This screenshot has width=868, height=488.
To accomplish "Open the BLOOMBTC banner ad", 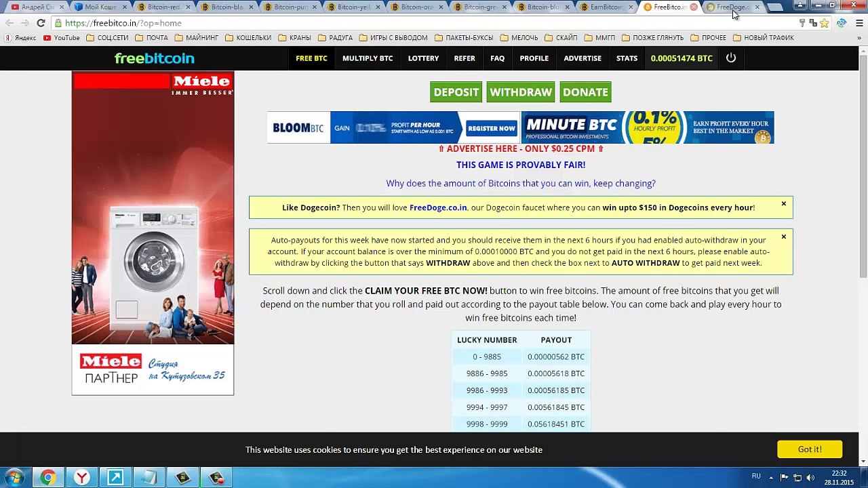I will (393, 127).
